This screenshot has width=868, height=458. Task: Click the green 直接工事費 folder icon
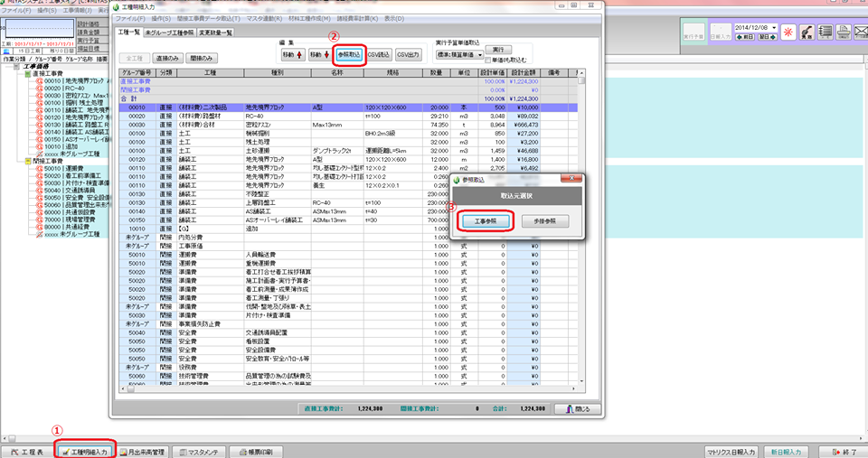pos(28,73)
